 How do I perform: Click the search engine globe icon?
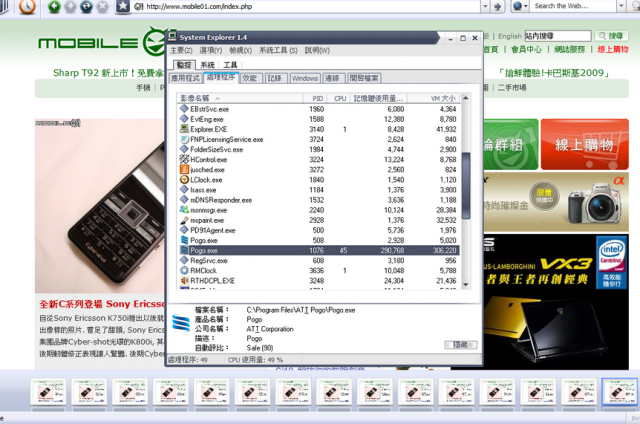518,6
